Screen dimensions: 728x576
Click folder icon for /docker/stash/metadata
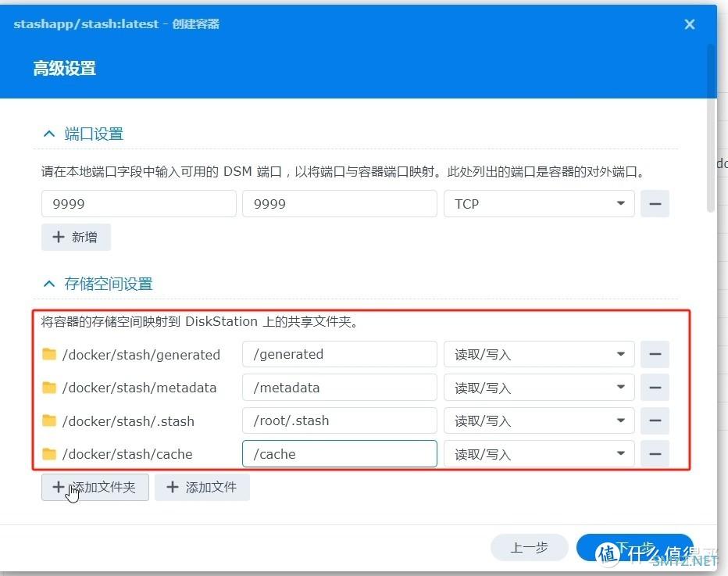click(48, 388)
